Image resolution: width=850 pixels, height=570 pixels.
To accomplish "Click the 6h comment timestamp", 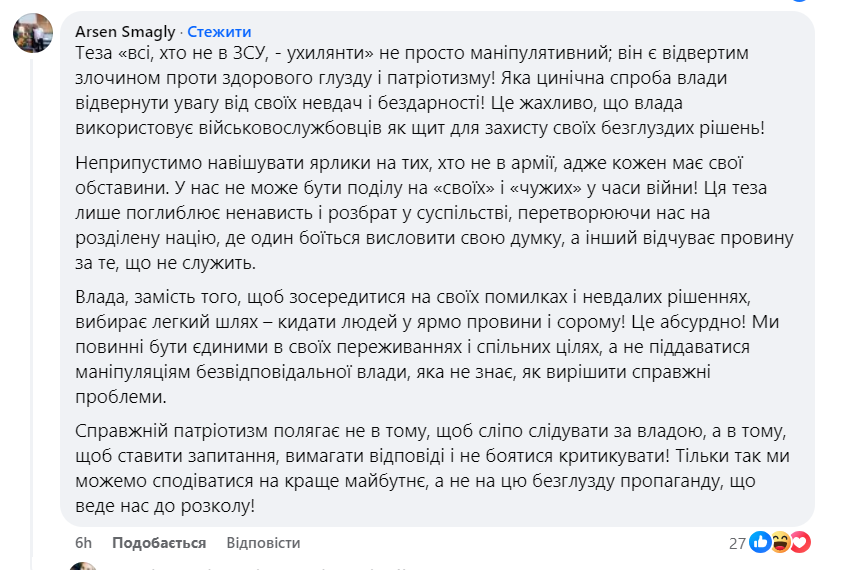I will 83,543.
